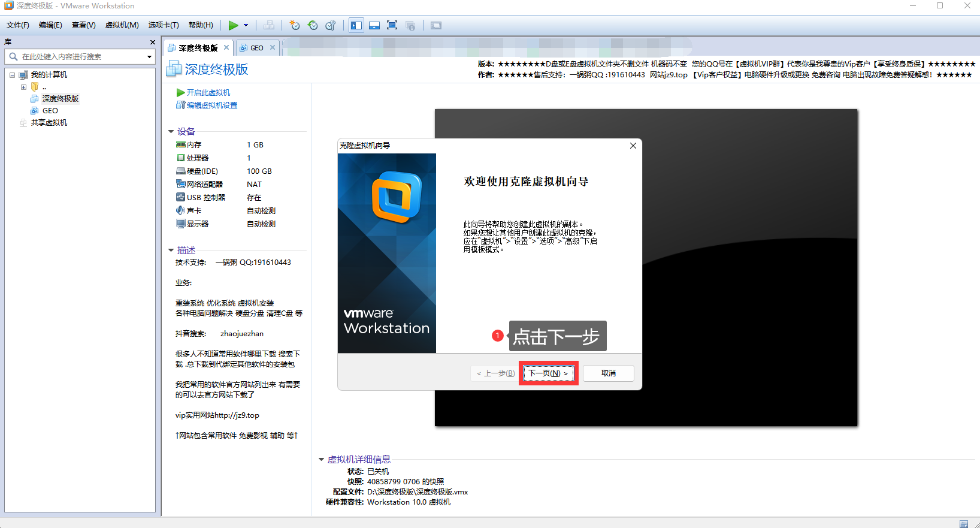
Task: Toggle the thumbnail bar view icon
Action: 374,25
